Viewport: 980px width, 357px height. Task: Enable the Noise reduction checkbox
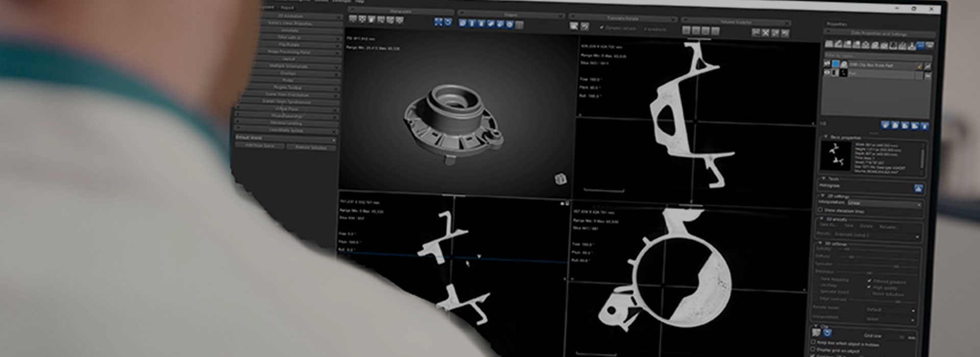[869, 294]
